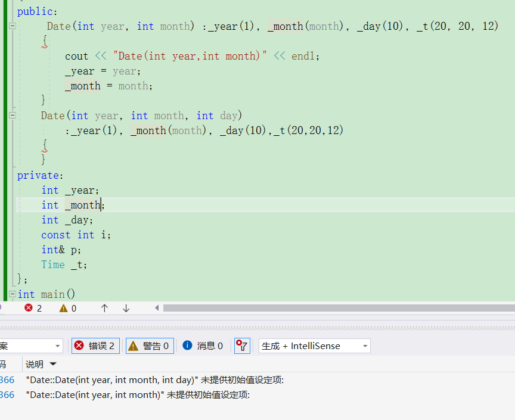Image resolution: width=515 pixels, height=420 pixels.
Task: Toggle the build-only error filter icon
Action: click(x=242, y=346)
